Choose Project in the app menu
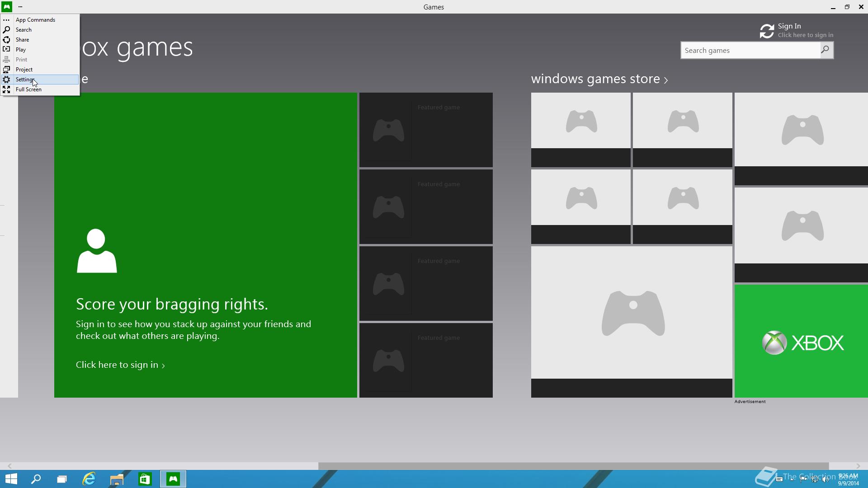 click(40, 70)
